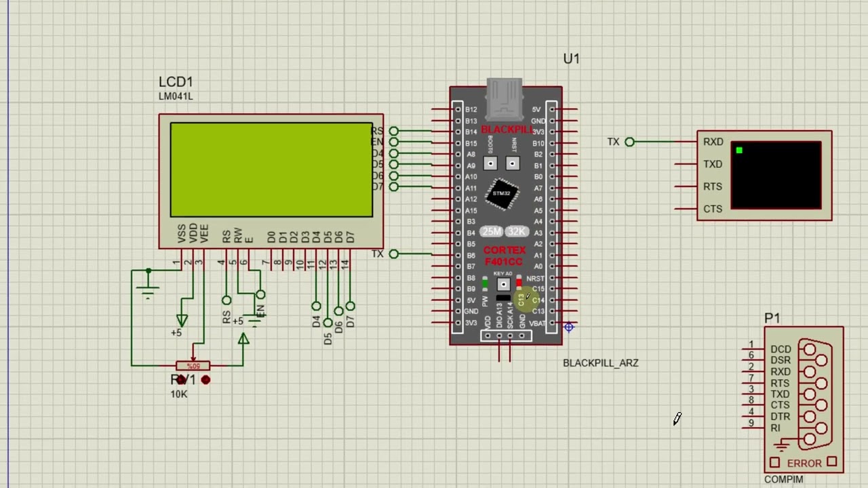Screen dimensions: 868x488
Task: Click the COMPIM label under connector
Action: pos(783,479)
